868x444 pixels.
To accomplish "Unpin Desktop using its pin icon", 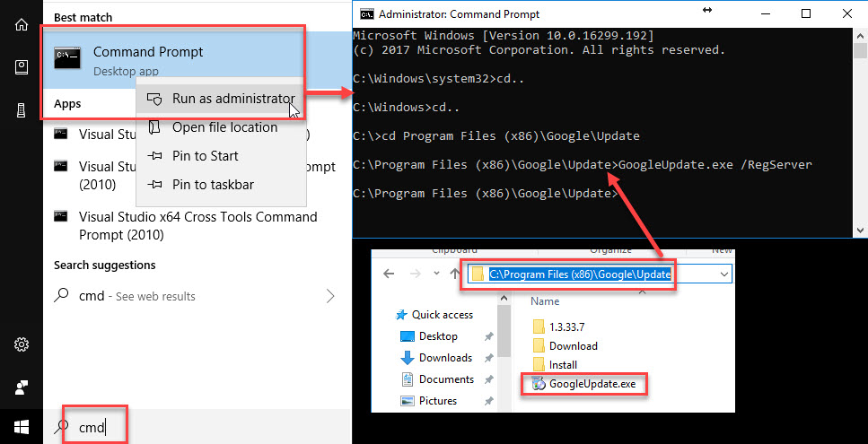I will click(489, 336).
